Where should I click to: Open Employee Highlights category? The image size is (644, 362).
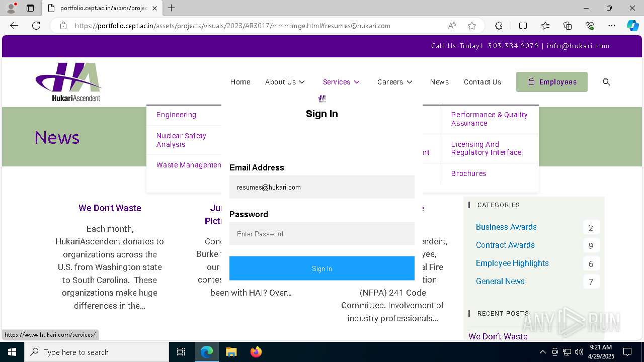coord(512,263)
